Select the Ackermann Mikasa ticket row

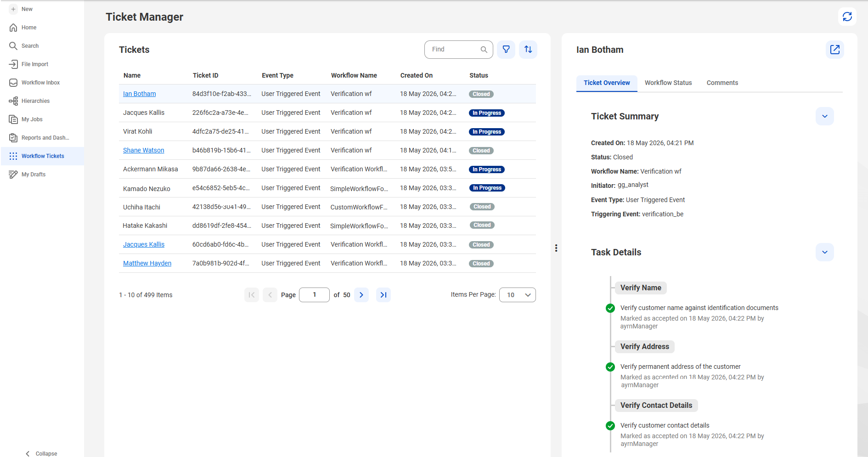[x=327, y=169]
